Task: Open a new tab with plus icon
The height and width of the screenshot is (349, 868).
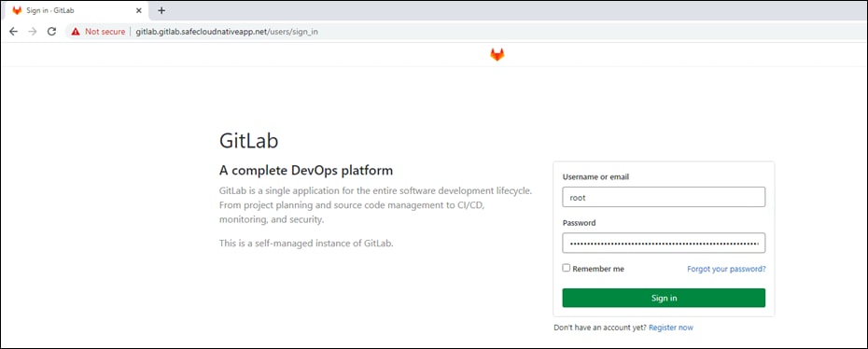Action: coord(161,10)
